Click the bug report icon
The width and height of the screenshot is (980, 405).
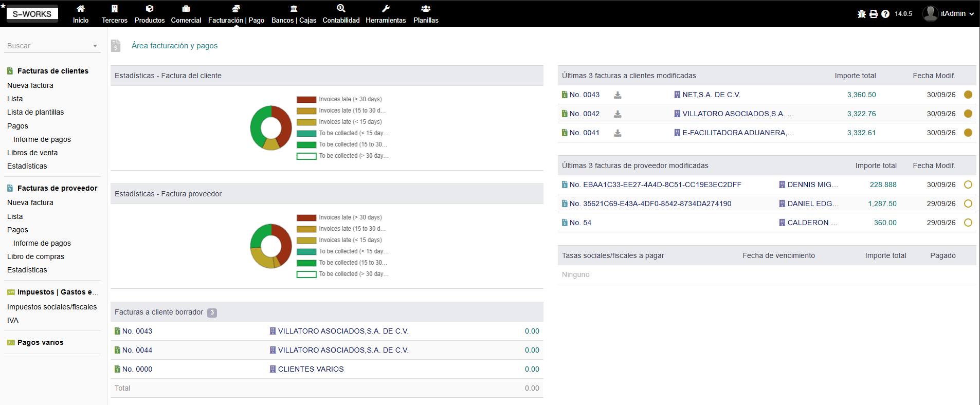click(862, 14)
